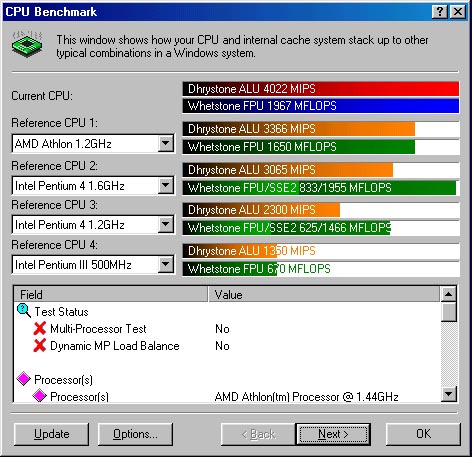This screenshot has width=472, height=457.
Task: Click the Value column header
Action: (x=324, y=294)
